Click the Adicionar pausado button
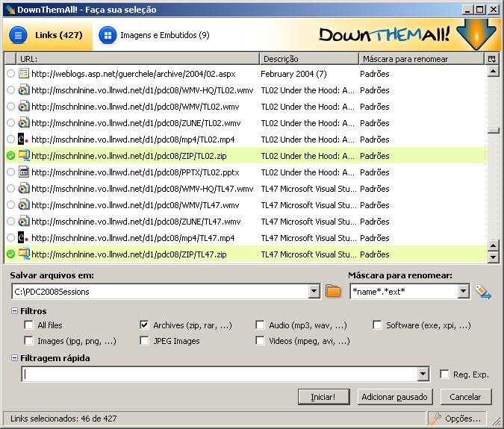Screen dimensions: 504x429 pyautogui.click(x=395, y=397)
